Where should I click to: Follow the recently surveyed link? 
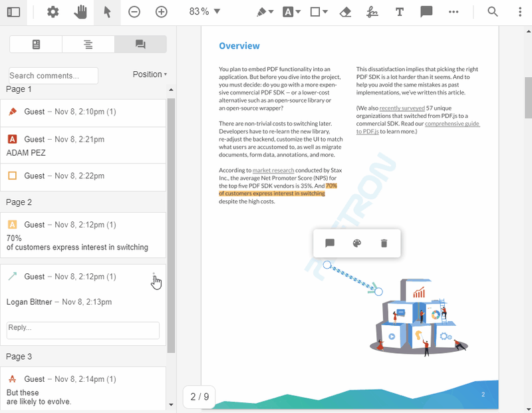[402, 108]
